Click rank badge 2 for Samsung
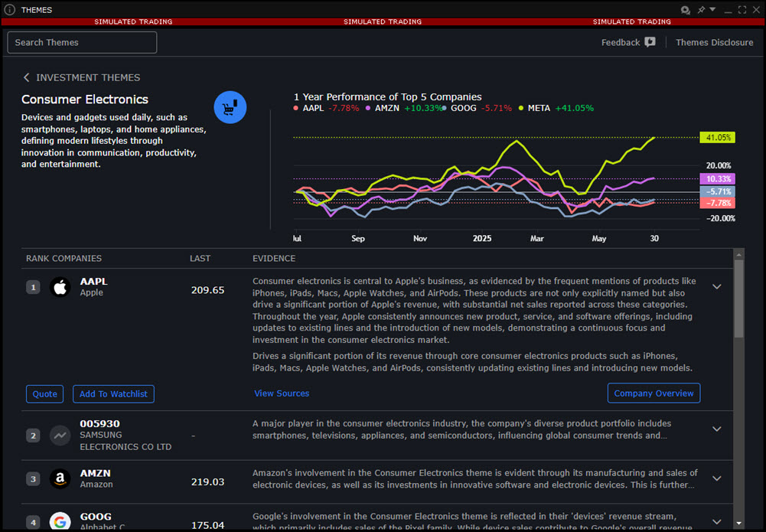The height and width of the screenshot is (532, 766). [x=33, y=436]
